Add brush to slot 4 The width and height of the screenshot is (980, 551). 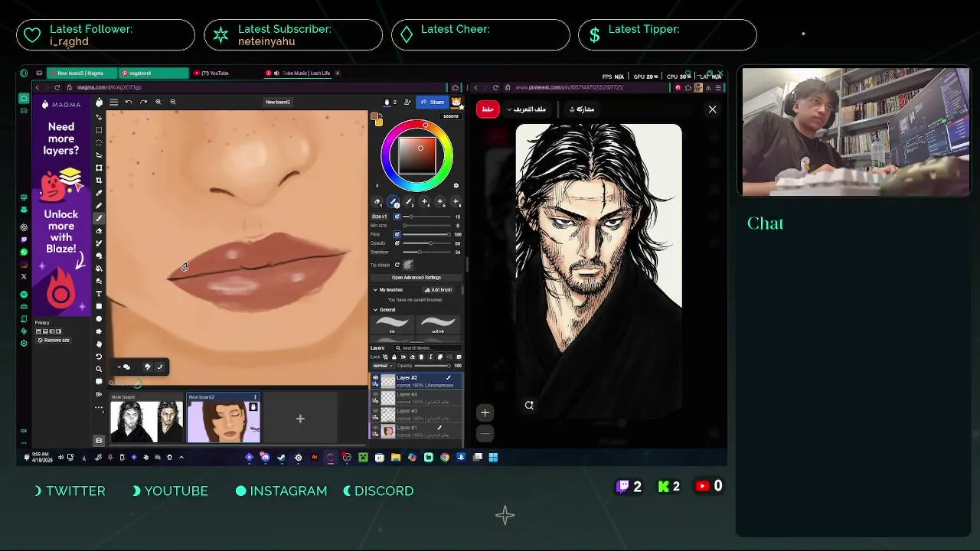[x=424, y=201]
